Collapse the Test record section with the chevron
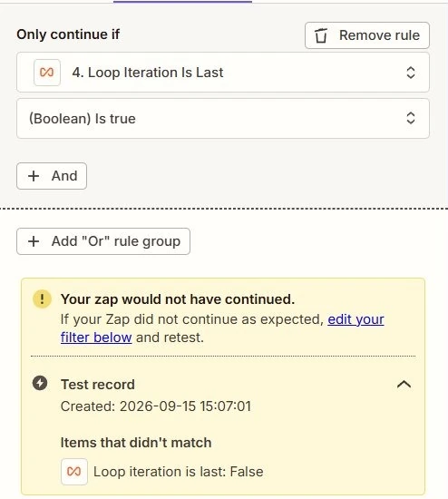The image size is (448, 499). tap(404, 385)
